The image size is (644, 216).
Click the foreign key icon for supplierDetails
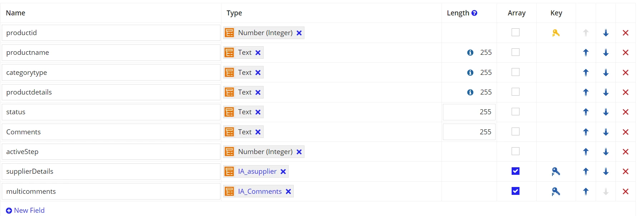coord(556,172)
